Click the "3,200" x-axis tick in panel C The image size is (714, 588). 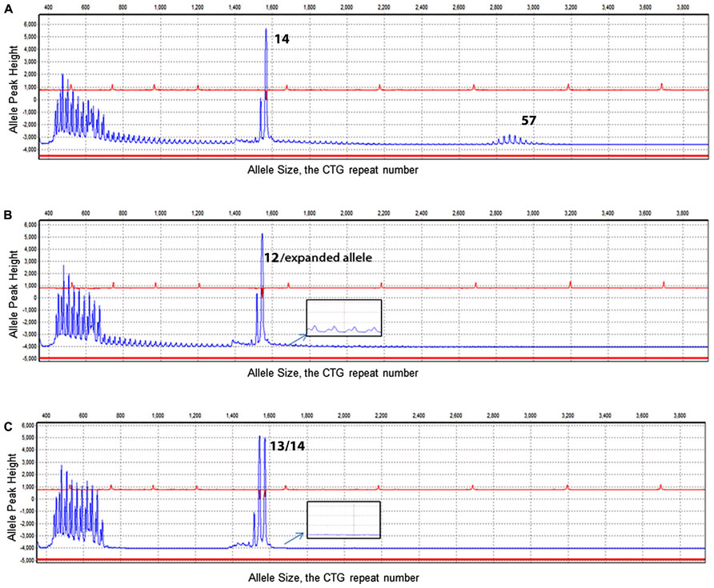click(568, 415)
